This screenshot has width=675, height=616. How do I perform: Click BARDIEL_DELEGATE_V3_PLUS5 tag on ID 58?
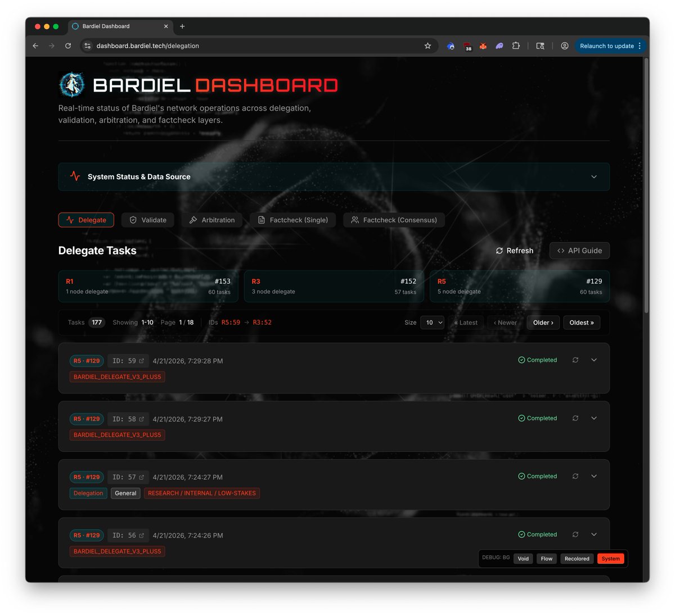pyautogui.click(x=117, y=435)
